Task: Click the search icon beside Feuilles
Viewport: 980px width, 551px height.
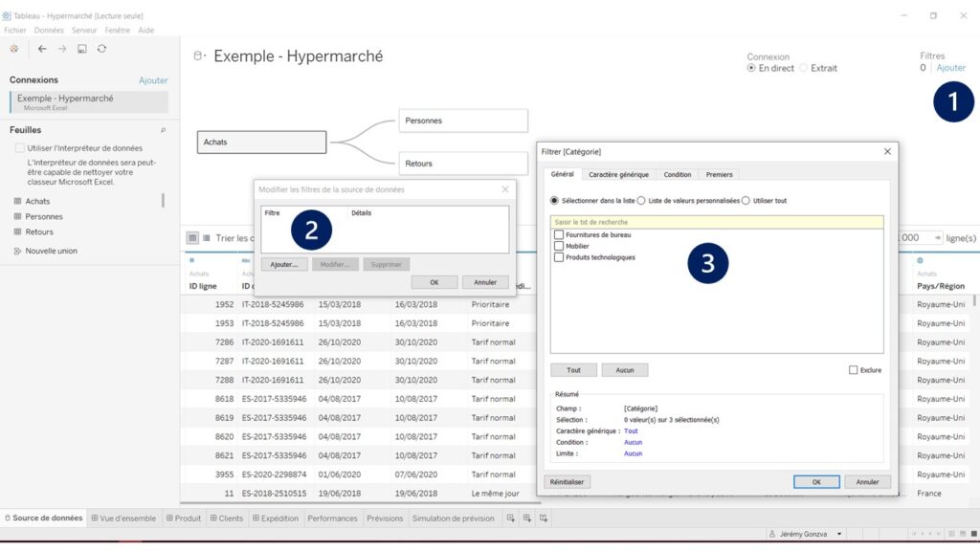Action: pos(163,130)
